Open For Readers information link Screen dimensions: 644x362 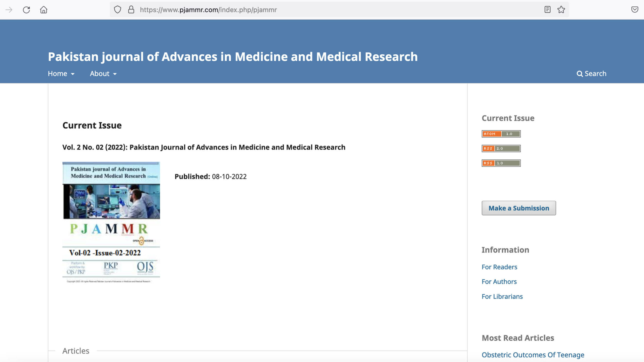pos(499,267)
